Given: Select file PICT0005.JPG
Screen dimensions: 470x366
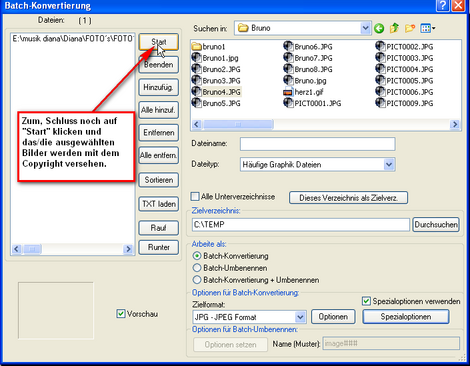Looking at the screenshot, I should [x=404, y=81].
